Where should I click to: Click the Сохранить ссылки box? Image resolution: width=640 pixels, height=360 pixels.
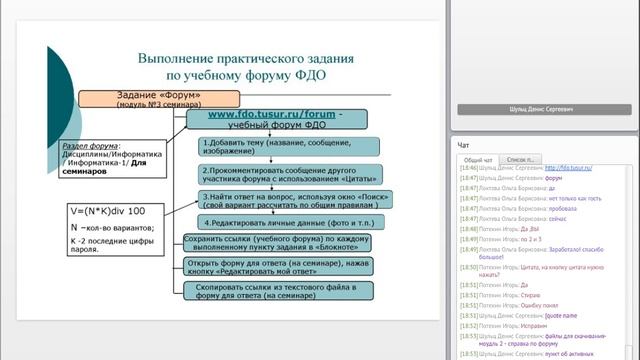[277, 243]
